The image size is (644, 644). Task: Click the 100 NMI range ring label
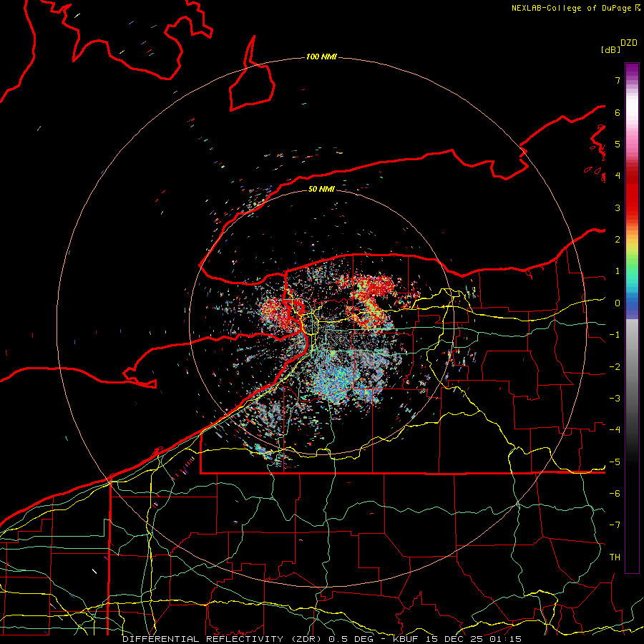point(321,57)
